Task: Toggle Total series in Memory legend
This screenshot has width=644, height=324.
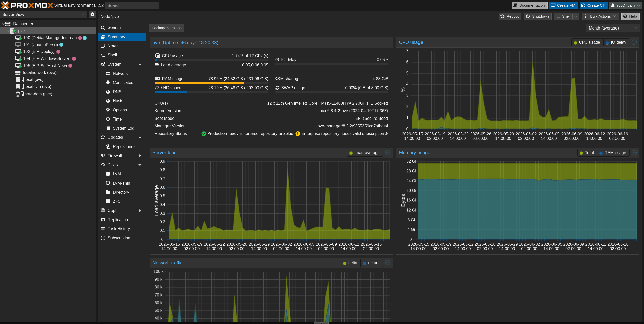Action: coord(587,153)
